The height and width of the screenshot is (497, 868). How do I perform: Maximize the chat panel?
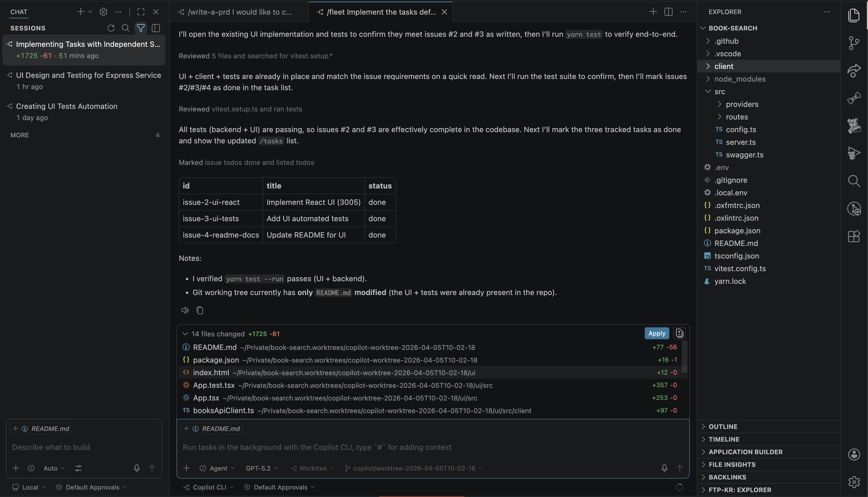coord(141,11)
